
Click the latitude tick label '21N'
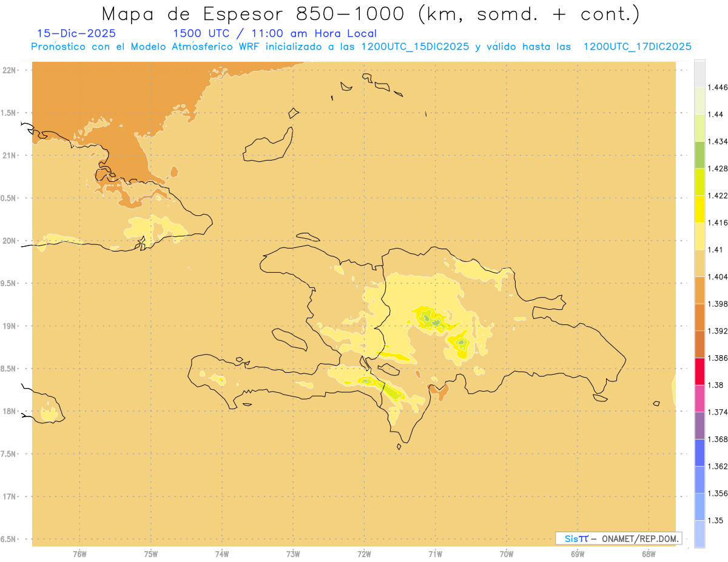pyautogui.click(x=10, y=155)
